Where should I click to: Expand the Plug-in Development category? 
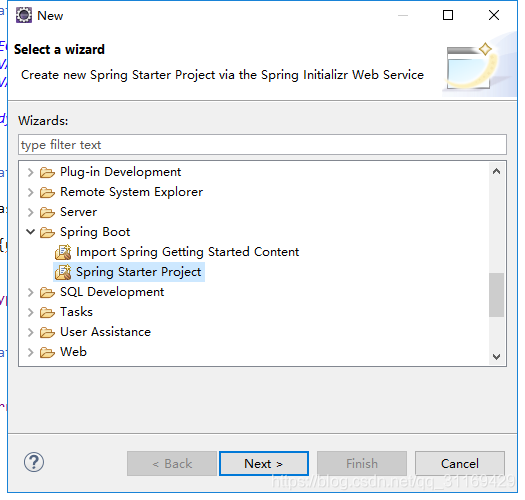pos(30,172)
